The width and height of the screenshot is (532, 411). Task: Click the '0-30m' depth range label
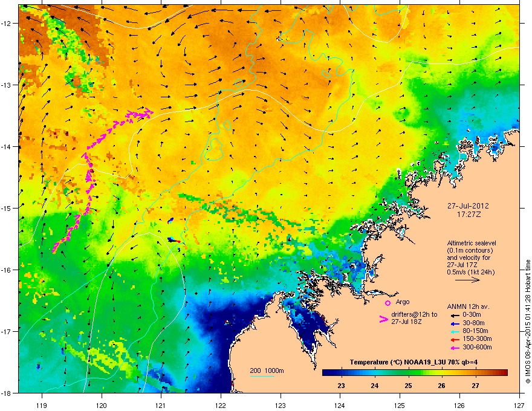(472, 315)
